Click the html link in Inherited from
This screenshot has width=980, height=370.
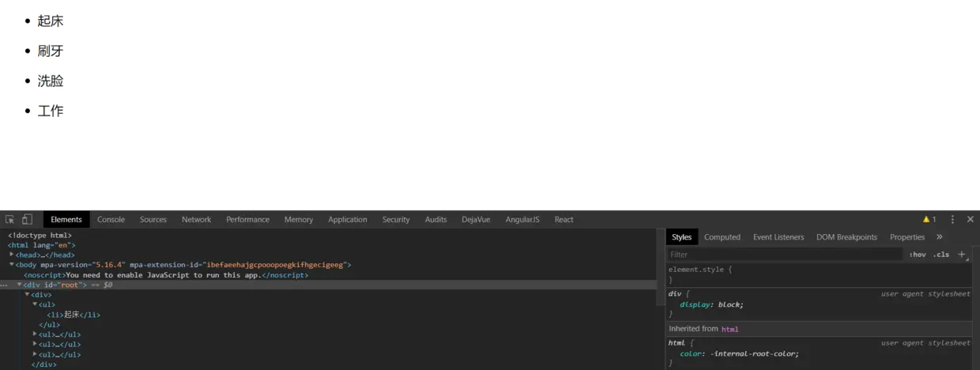(729, 329)
